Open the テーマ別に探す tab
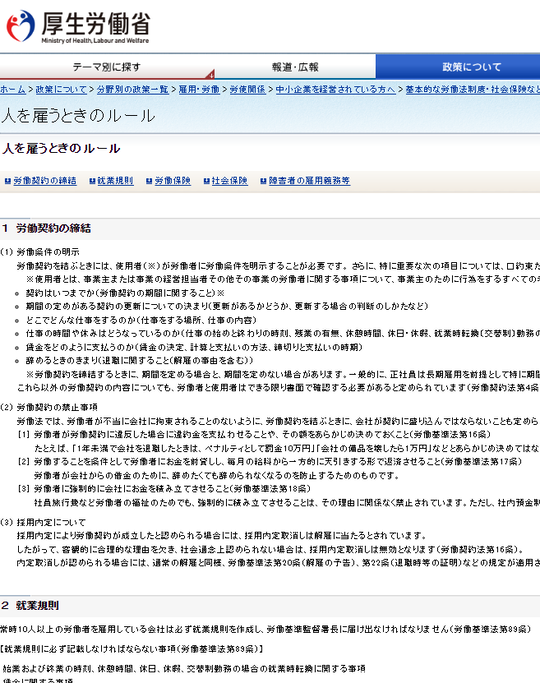The width and height of the screenshot is (540, 683). [107, 67]
